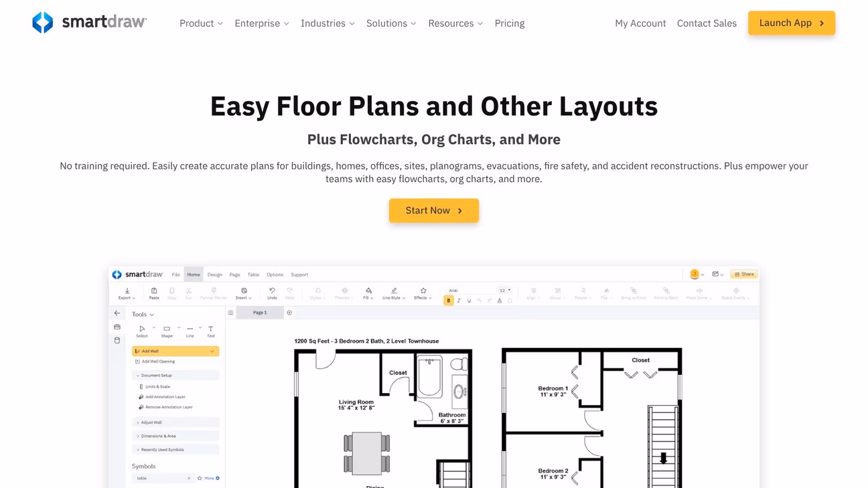The height and width of the screenshot is (488, 868).
Task: Click the Share button in the app preview
Action: click(743, 274)
